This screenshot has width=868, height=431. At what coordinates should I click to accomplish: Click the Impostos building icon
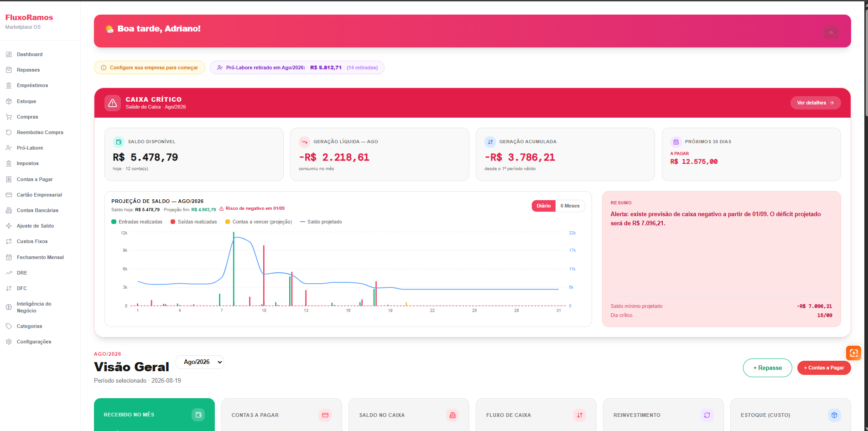(x=9, y=163)
